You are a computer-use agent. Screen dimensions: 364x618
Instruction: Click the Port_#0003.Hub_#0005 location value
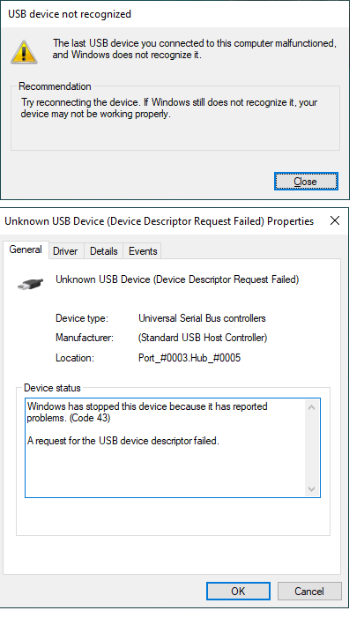point(189,358)
